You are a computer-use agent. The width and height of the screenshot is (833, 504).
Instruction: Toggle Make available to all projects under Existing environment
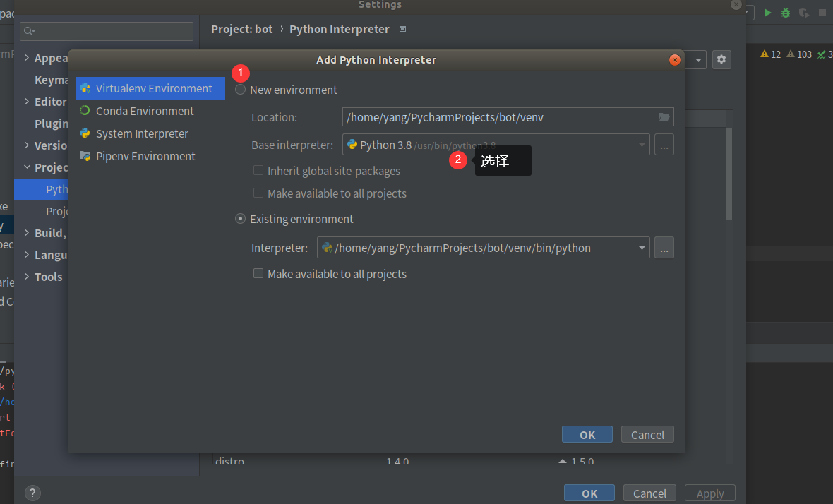coord(258,273)
